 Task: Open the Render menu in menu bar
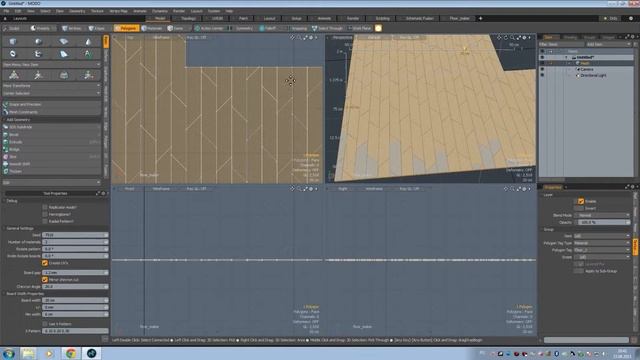pos(179,11)
